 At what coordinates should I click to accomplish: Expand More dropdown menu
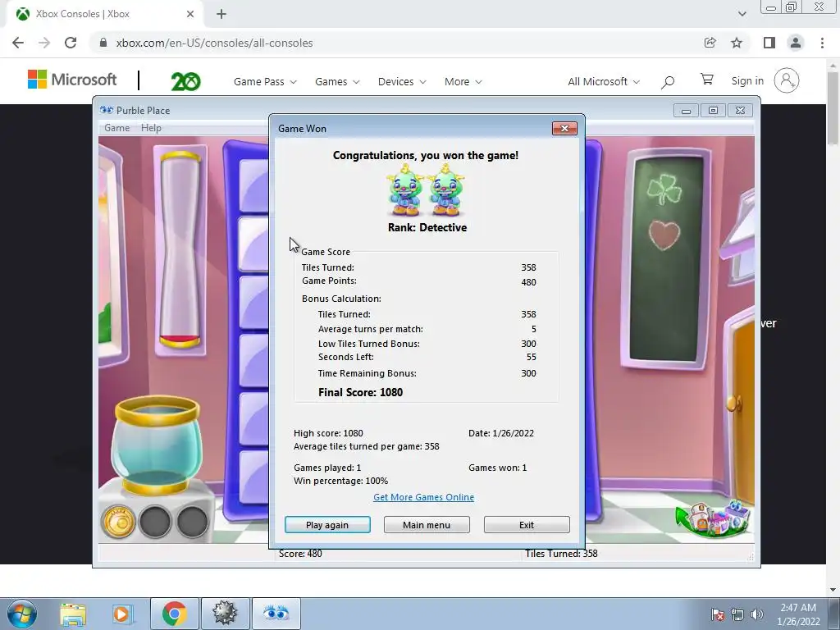(x=463, y=81)
